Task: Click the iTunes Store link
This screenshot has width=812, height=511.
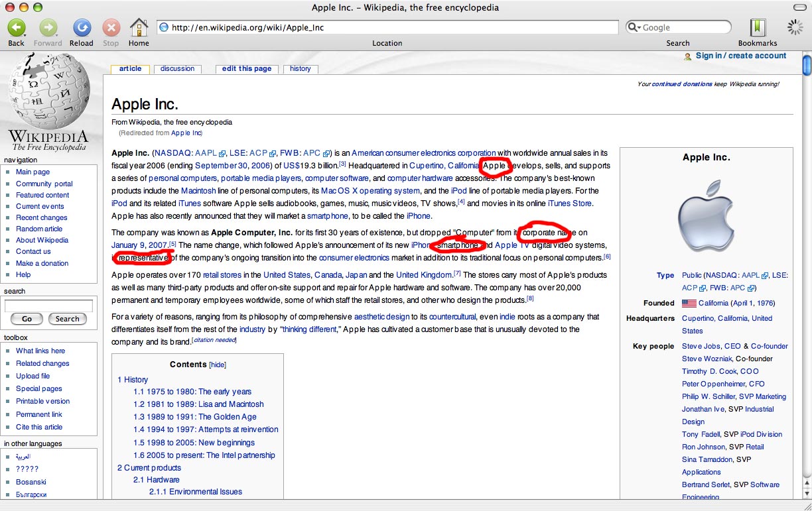Action: pos(570,203)
